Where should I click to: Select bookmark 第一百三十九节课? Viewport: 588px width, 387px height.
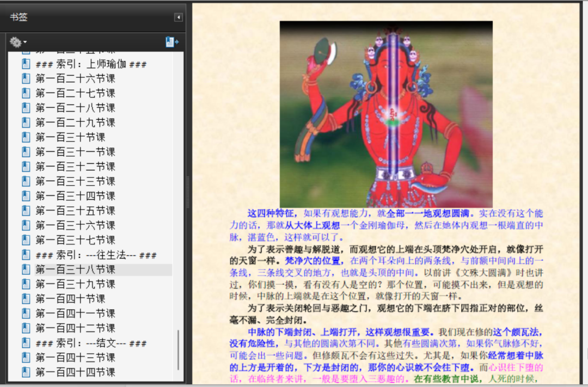tap(75, 284)
